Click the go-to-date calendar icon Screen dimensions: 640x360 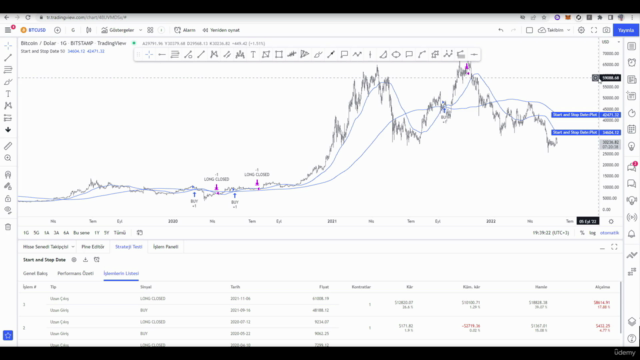click(140, 233)
